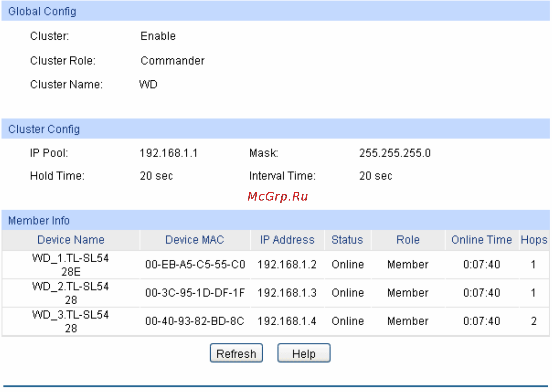
Task: Click hops value 1 in WD_2 row
Action: click(533, 293)
